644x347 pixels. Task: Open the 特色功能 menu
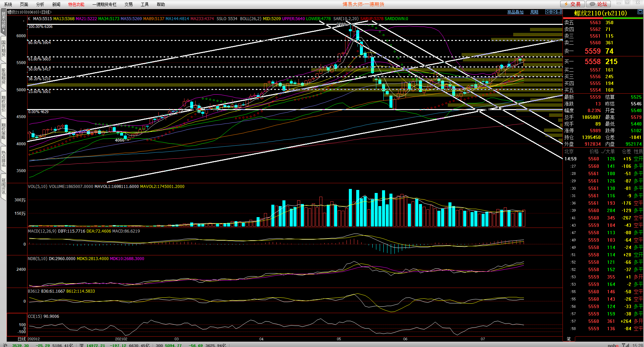tap(76, 4)
